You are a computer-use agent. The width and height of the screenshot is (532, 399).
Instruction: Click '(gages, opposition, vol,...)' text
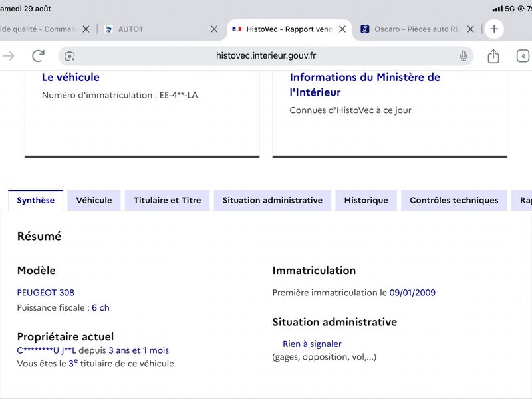pyautogui.click(x=324, y=357)
